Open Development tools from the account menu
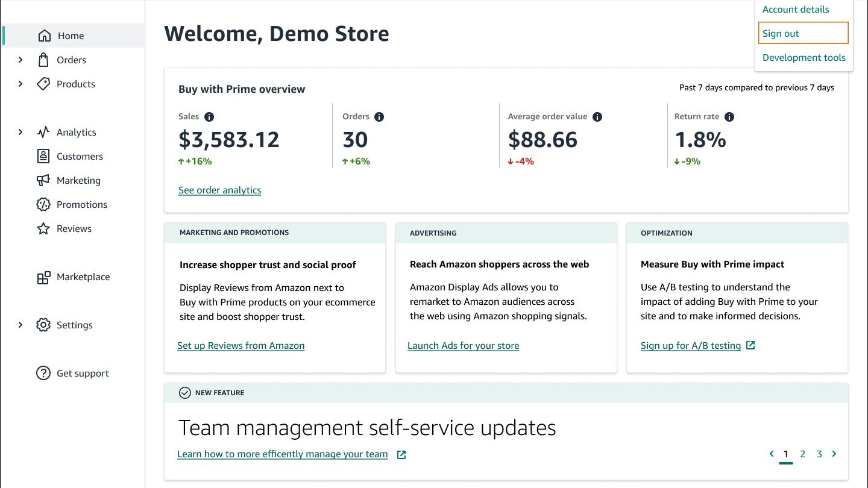Image resolution: width=868 pixels, height=488 pixels. [804, 57]
